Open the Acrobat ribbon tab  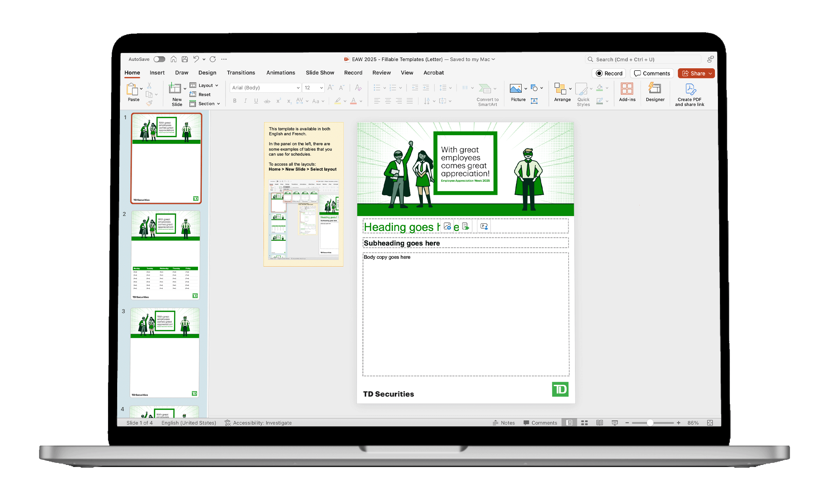(x=433, y=72)
